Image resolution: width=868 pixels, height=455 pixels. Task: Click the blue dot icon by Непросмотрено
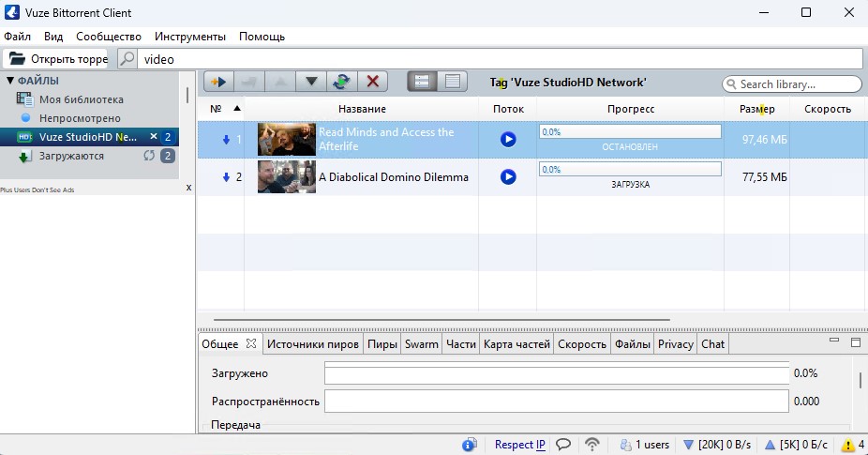[25, 117]
